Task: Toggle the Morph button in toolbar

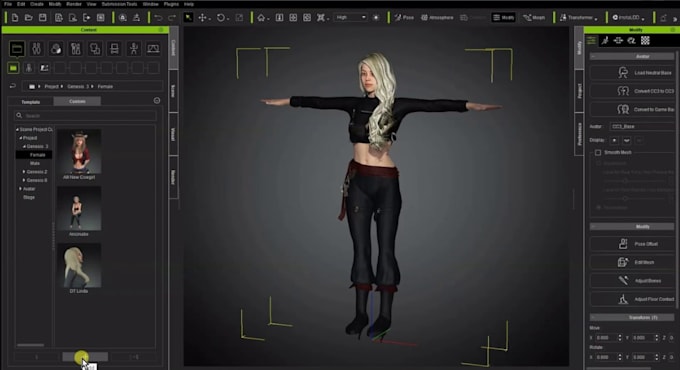Action: (x=534, y=18)
